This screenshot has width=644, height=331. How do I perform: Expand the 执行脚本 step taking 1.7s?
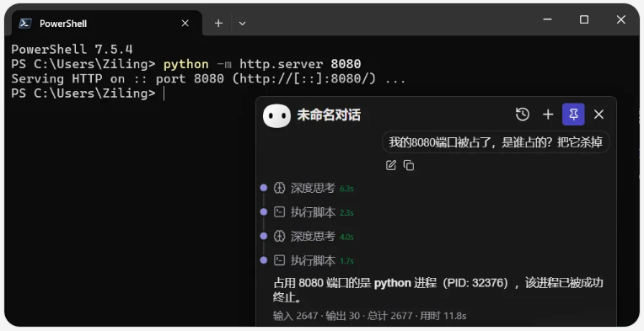tap(314, 260)
